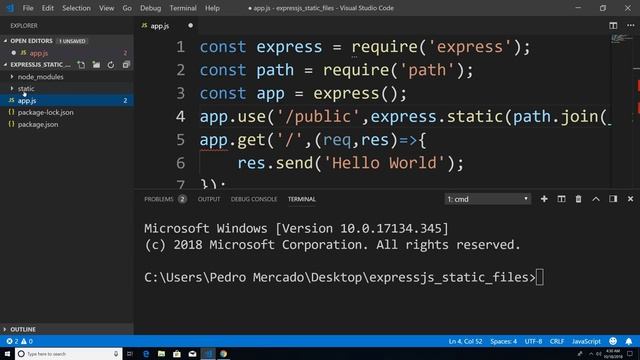Screen dimensions: 640x360
Task: Open Terminal menu
Action: pos(183,8)
